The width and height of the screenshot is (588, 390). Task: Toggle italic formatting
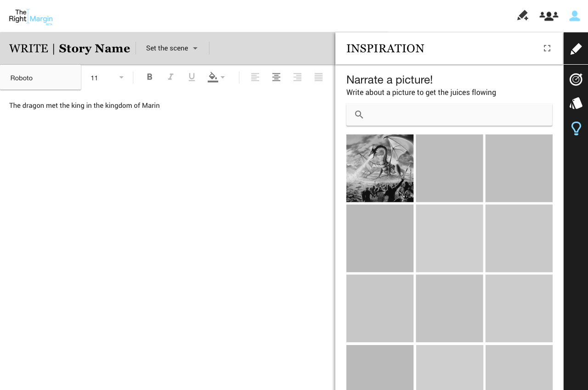pyautogui.click(x=170, y=77)
